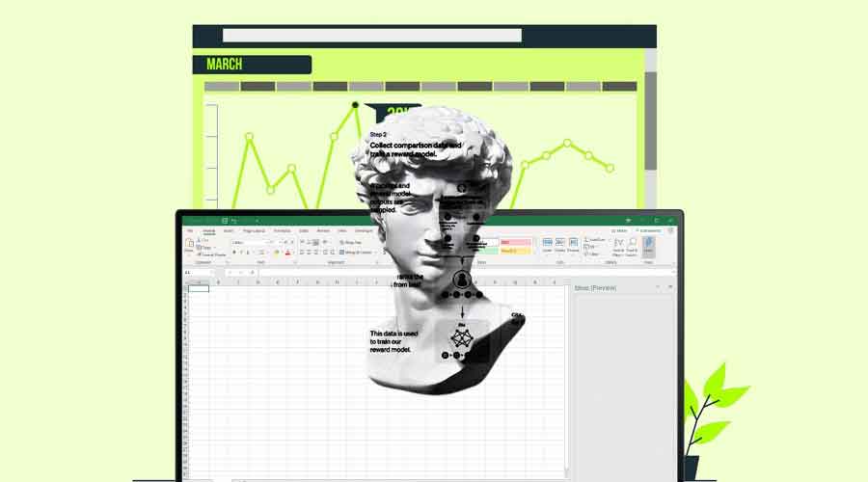This screenshot has width=868, height=482.
Task: Click the Format cells icon in Cells group
Action: click(574, 244)
